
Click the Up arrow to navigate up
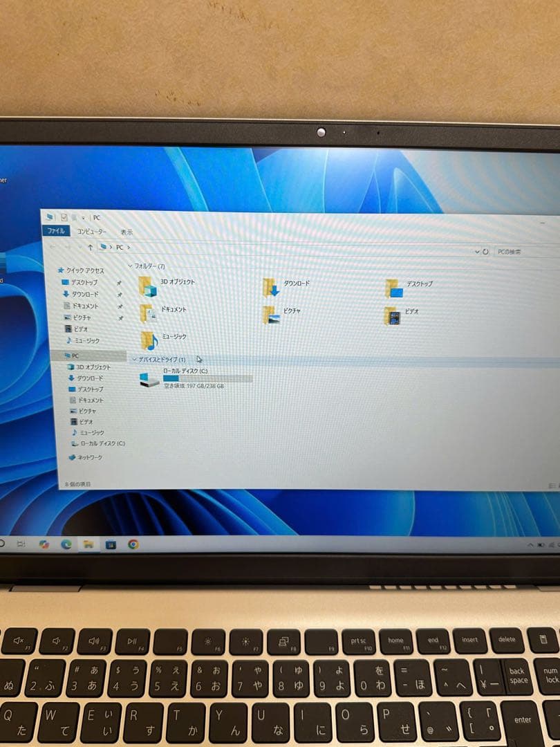[x=91, y=246]
